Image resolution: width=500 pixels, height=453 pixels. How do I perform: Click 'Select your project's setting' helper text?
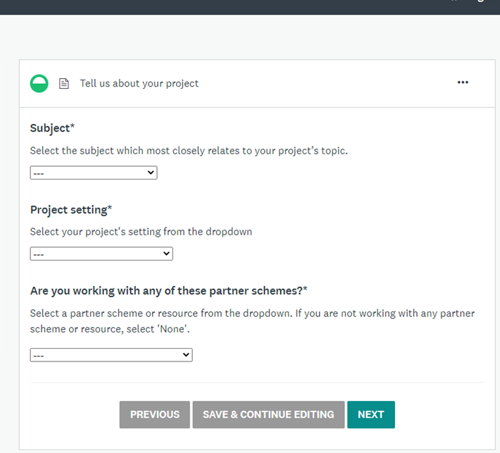pyautogui.click(x=141, y=232)
